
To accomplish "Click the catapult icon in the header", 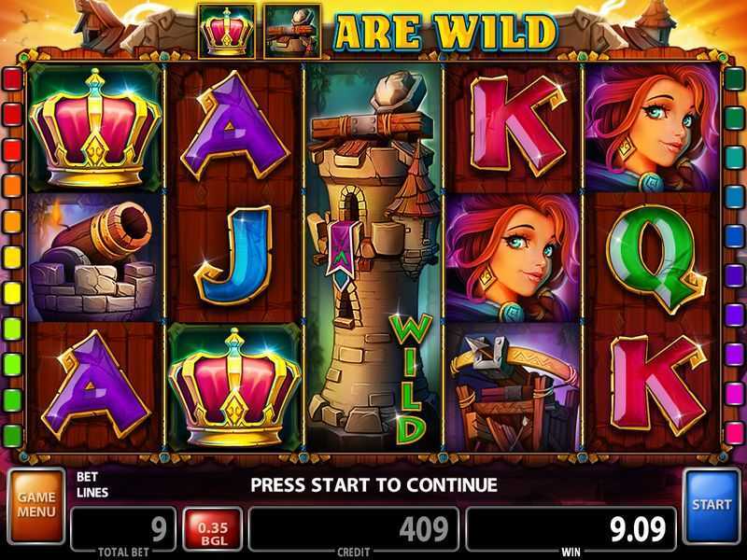I will point(292,32).
